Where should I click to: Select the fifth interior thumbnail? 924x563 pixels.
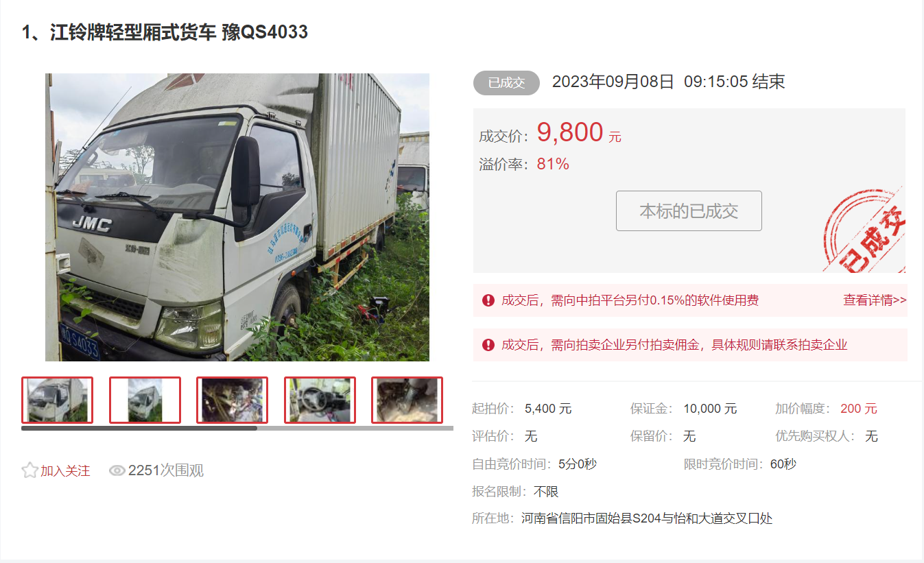pos(407,400)
